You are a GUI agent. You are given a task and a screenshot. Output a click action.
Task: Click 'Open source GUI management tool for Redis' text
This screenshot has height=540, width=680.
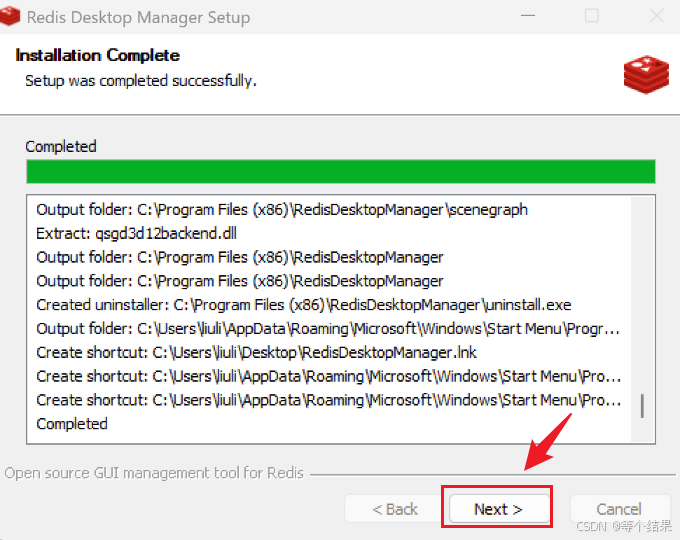(154, 473)
